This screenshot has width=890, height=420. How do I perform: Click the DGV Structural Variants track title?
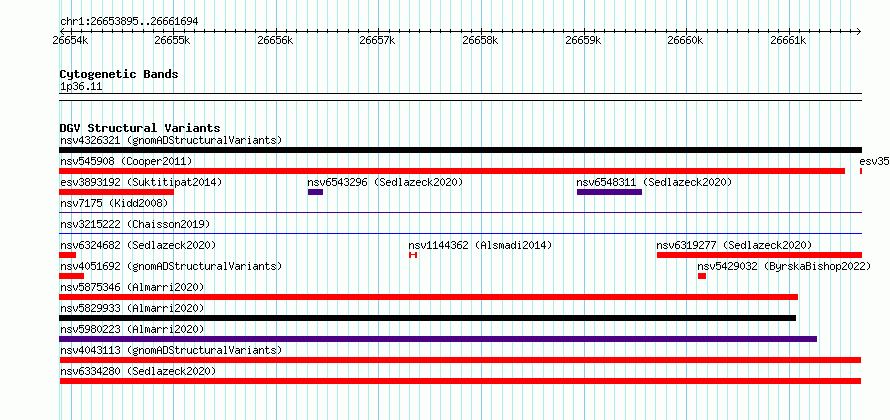click(140, 128)
